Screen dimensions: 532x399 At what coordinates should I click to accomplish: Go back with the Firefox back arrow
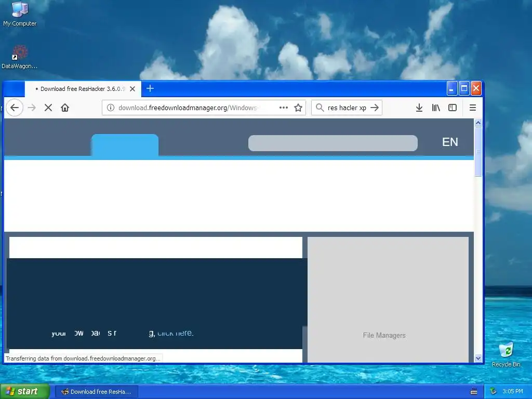14,108
